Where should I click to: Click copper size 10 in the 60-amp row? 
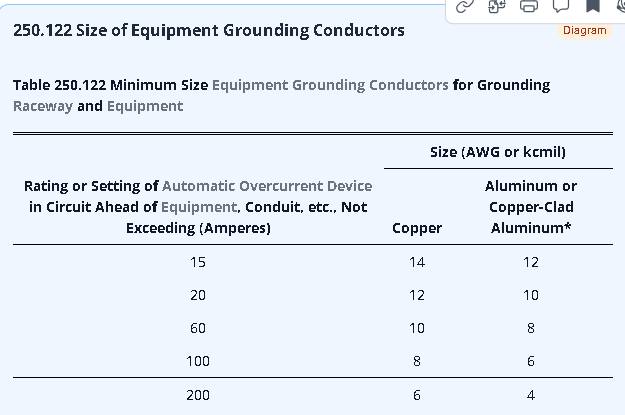coord(417,328)
